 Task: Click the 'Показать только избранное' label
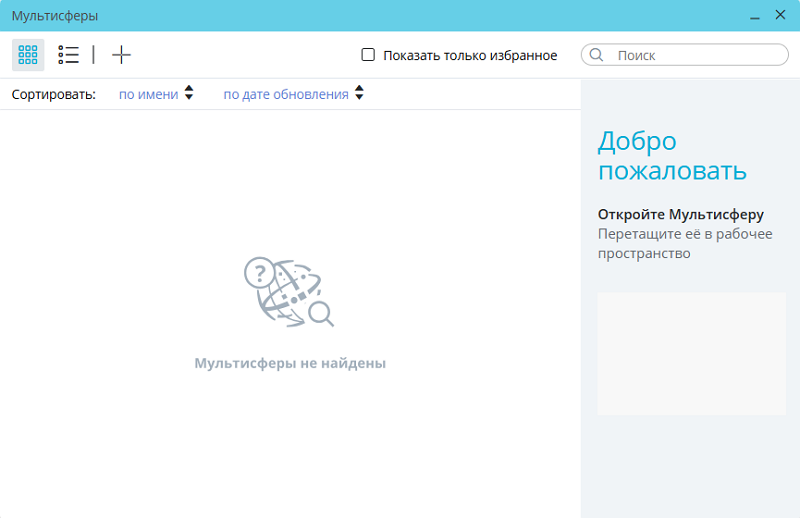pos(469,55)
